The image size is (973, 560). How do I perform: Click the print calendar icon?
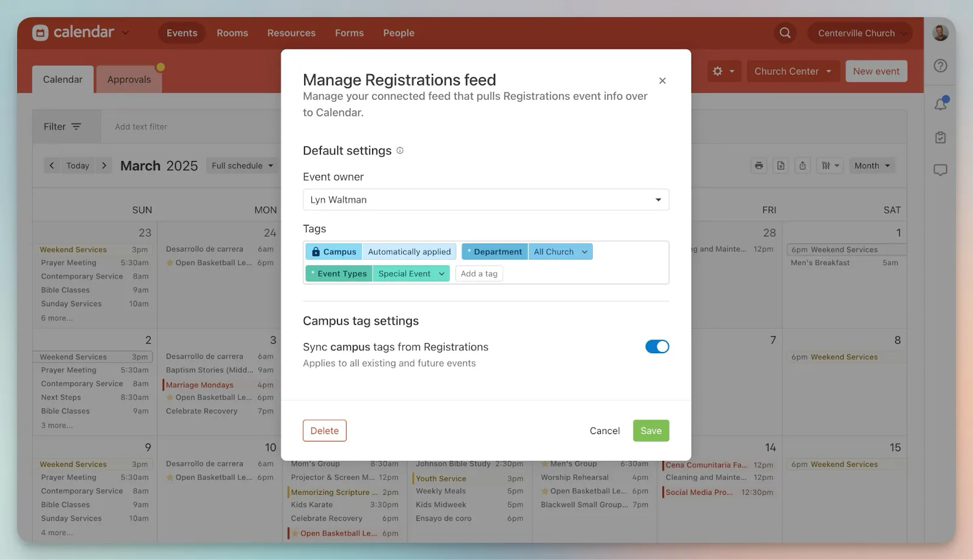[x=758, y=165]
